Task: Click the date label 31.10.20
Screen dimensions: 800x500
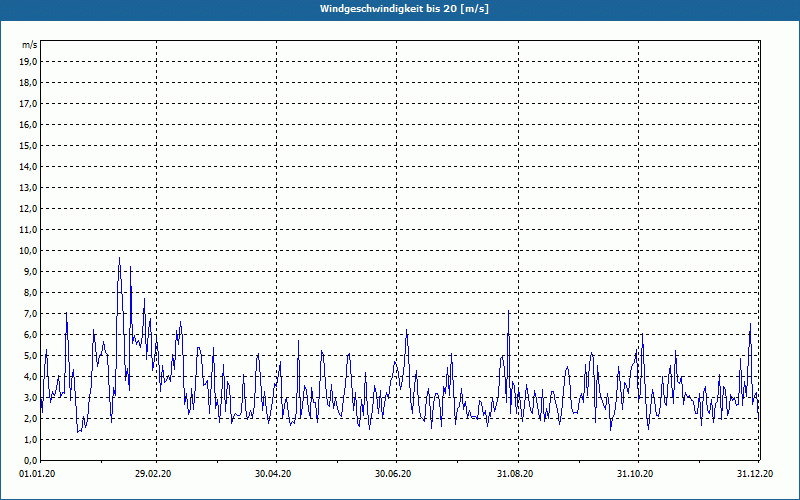Action: 635,474
